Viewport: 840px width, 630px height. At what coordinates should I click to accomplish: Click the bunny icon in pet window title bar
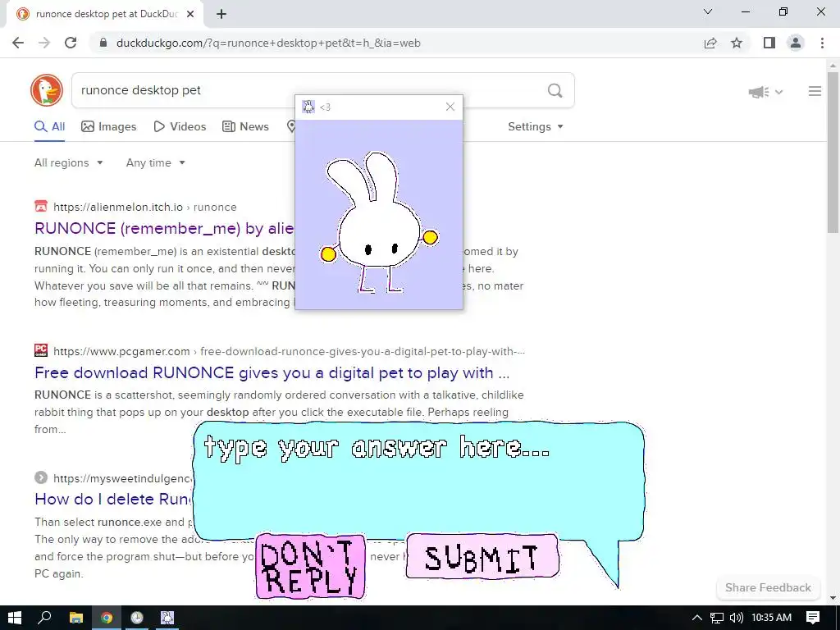[308, 107]
